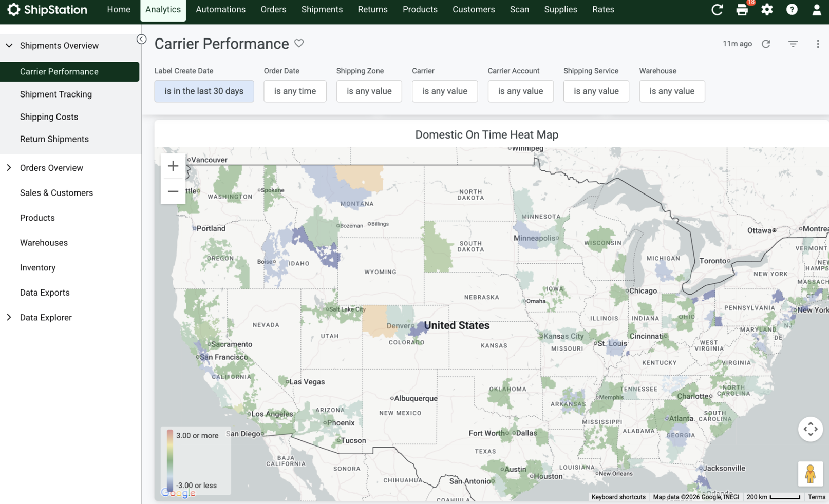829x504 pixels.
Task: Click the Google logo on the map
Action: (x=178, y=493)
